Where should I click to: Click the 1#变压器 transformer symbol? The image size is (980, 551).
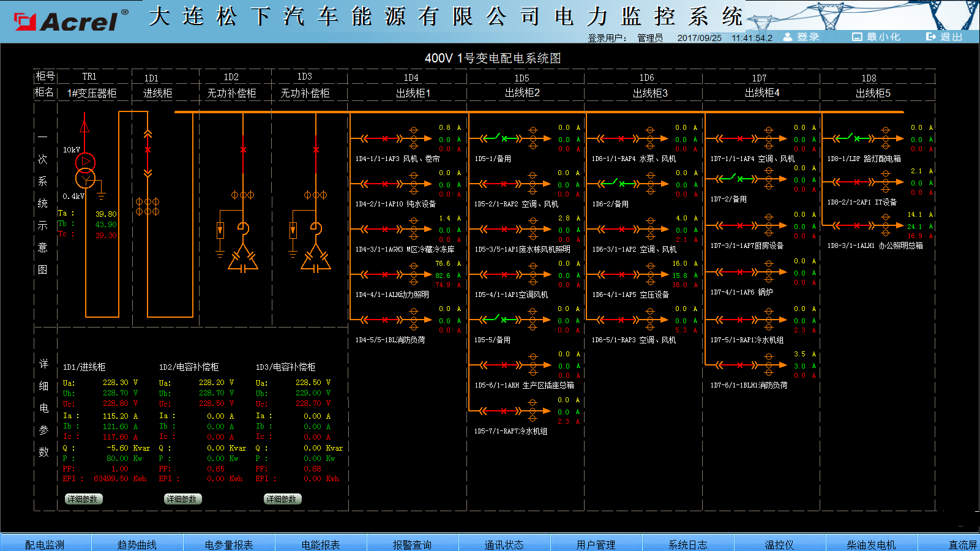(85, 170)
